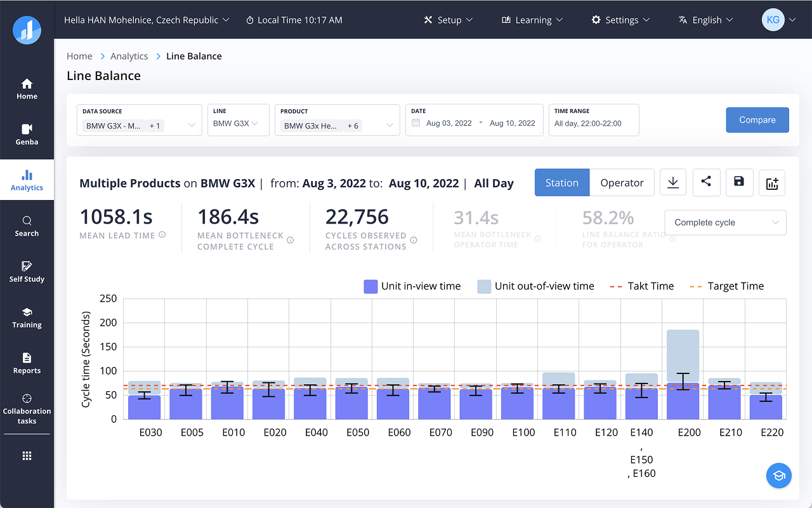Screen dimensions: 812x508
Task: Toggle Unit in-view time legend series
Action: [x=412, y=286]
